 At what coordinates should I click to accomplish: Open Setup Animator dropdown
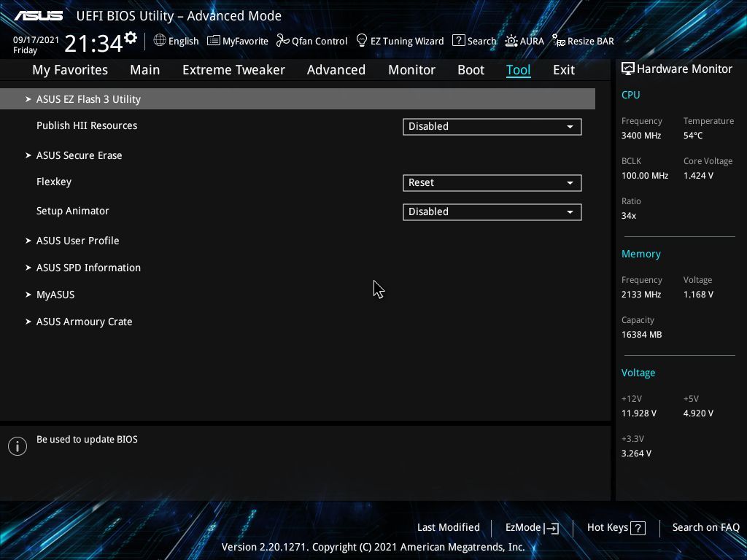492,212
